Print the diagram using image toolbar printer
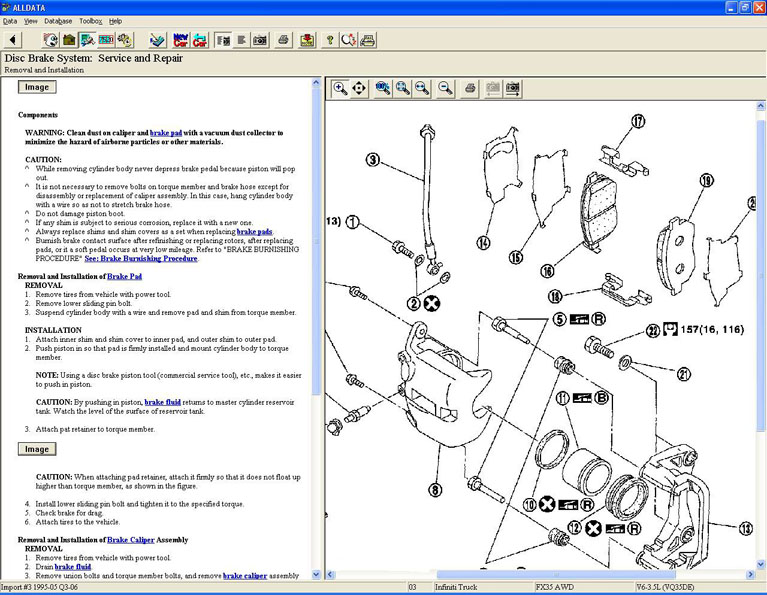The width and height of the screenshot is (767, 595). coord(470,88)
